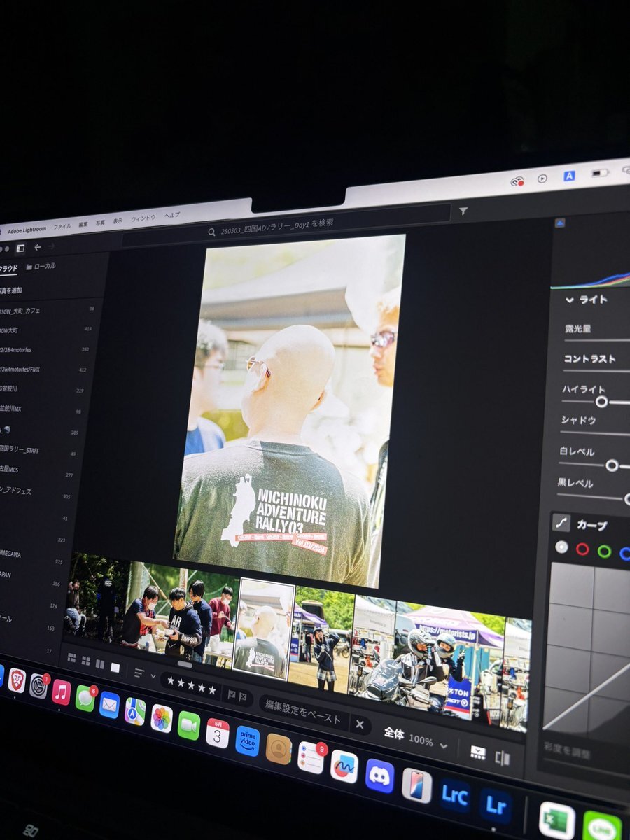This screenshot has height=840, width=630.
Task: Toggle the filmstrip visibility icon
Action: (x=478, y=752)
